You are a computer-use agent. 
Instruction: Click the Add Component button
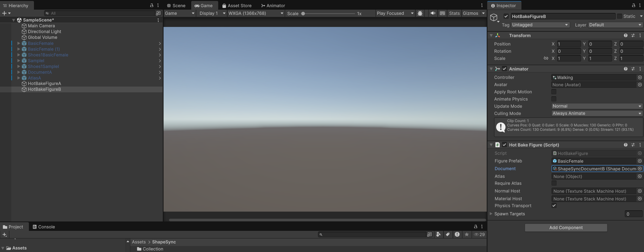(566, 227)
